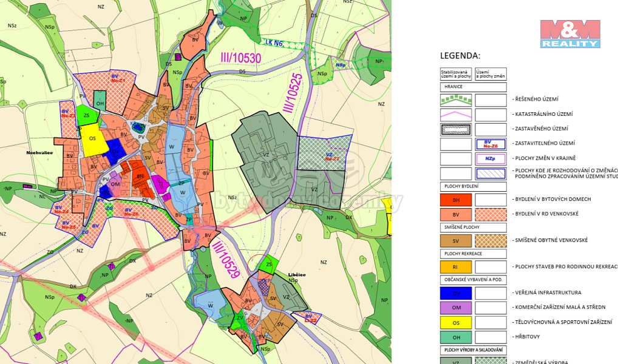Click the HRANICE legend section header

(x=474, y=87)
